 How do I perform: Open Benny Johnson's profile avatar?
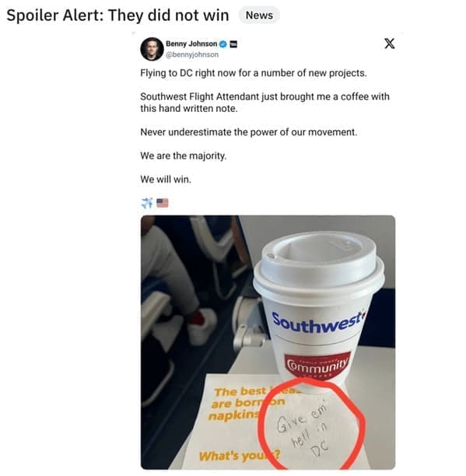(152, 49)
